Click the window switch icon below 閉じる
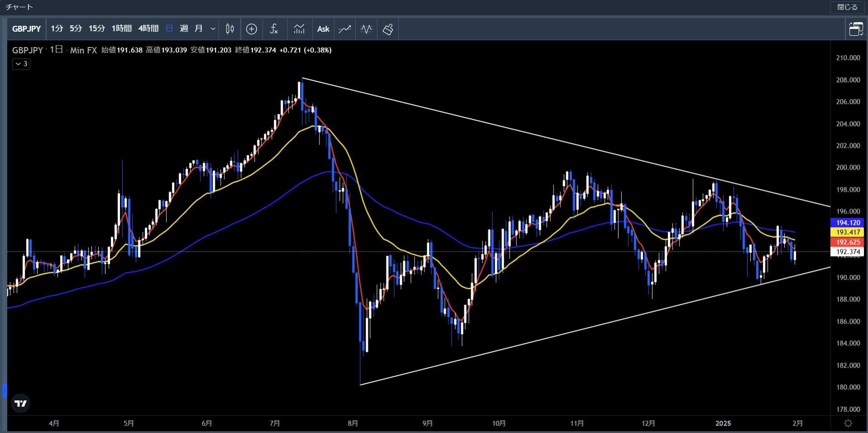Viewport: 868px width, 433px height. pyautogui.click(x=855, y=29)
